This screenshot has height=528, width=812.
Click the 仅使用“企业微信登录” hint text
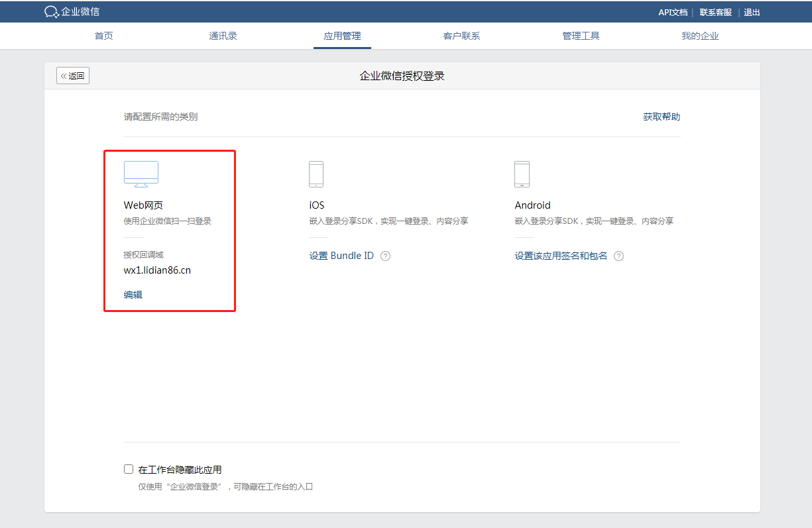(225, 487)
